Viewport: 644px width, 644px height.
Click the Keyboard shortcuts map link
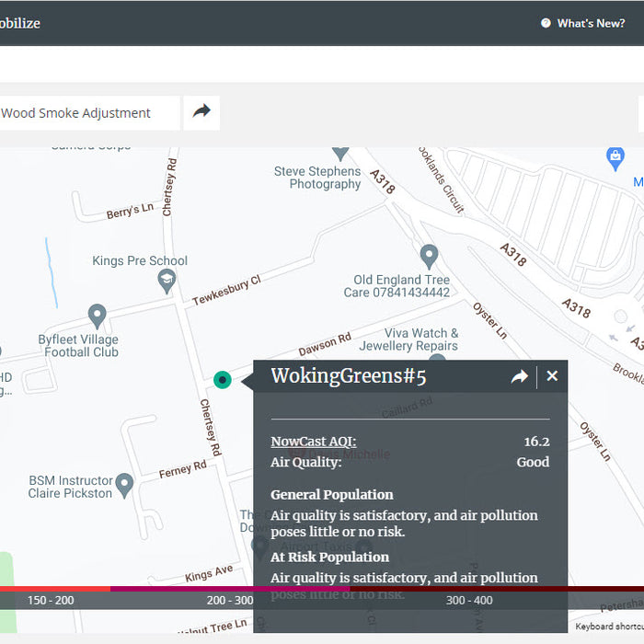[x=609, y=627]
